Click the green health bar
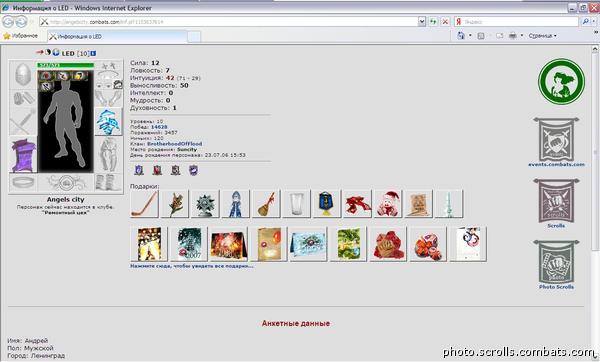 point(65,65)
